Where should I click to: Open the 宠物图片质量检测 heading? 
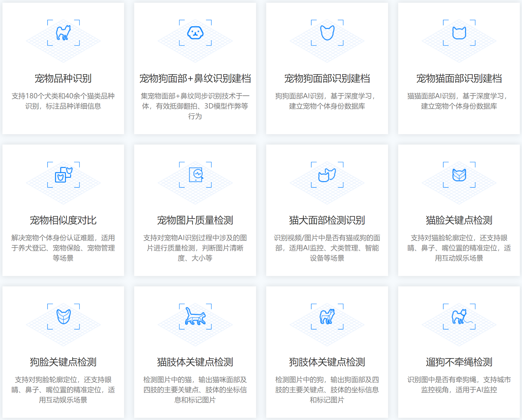click(x=195, y=220)
